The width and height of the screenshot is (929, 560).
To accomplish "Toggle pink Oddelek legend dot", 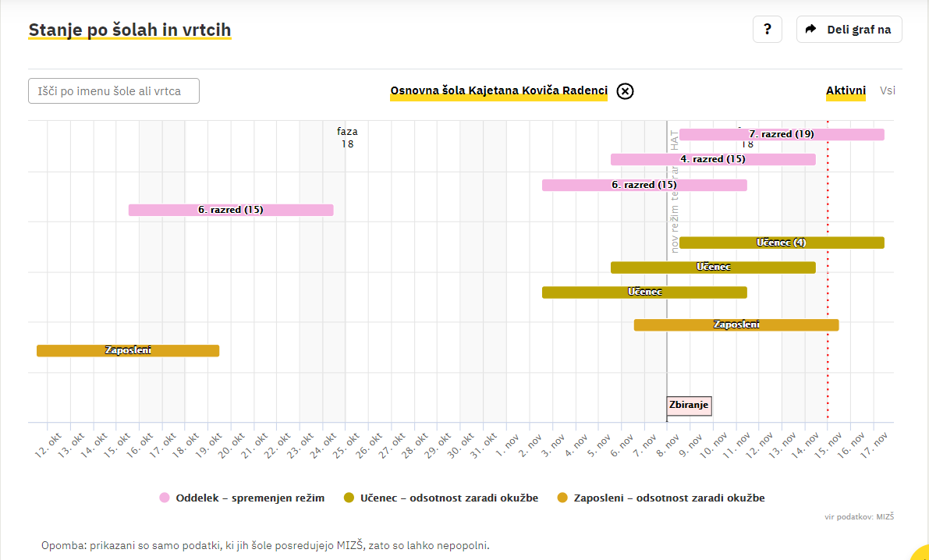I will [165, 498].
